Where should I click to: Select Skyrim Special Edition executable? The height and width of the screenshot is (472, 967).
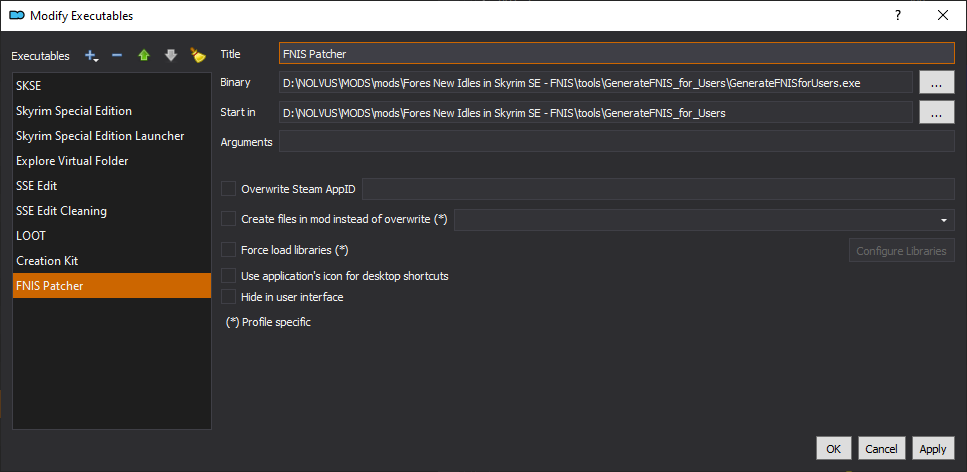(x=112, y=111)
